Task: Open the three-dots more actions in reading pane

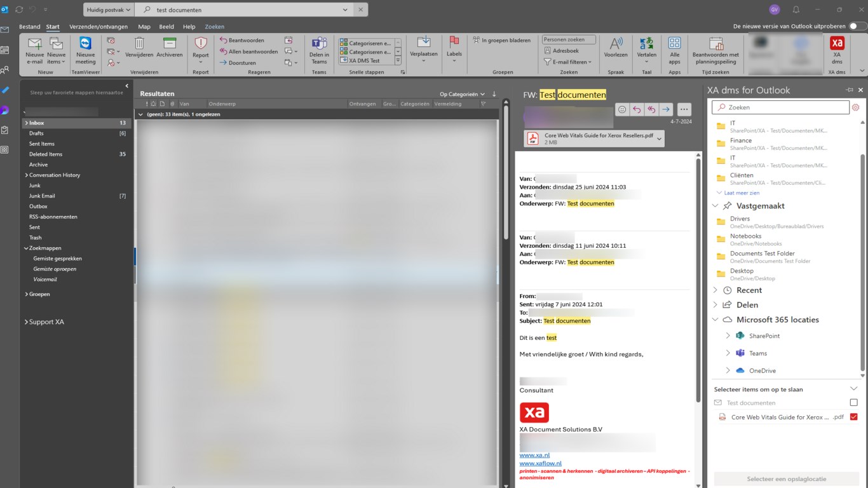Action: 684,109
